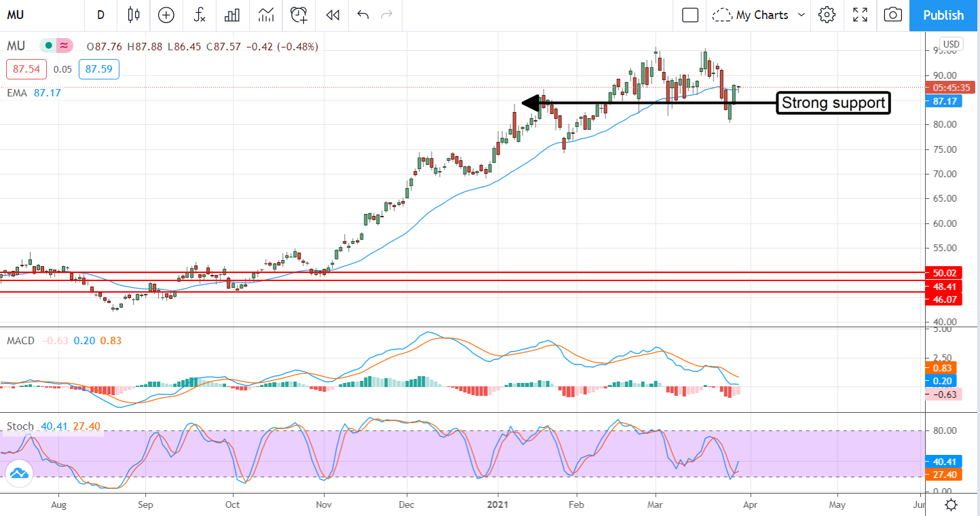Image resolution: width=980 pixels, height=516 pixels.
Task: Click the Aug label on time axis
Action: [58, 504]
